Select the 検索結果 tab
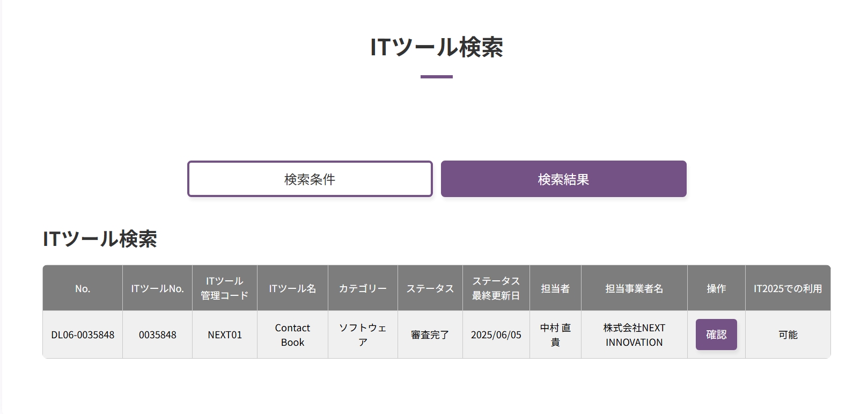This screenshot has width=868, height=414. click(x=563, y=179)
